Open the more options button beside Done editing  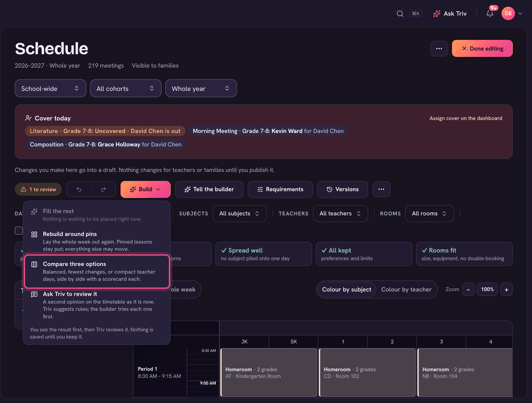tap(439, 48)
